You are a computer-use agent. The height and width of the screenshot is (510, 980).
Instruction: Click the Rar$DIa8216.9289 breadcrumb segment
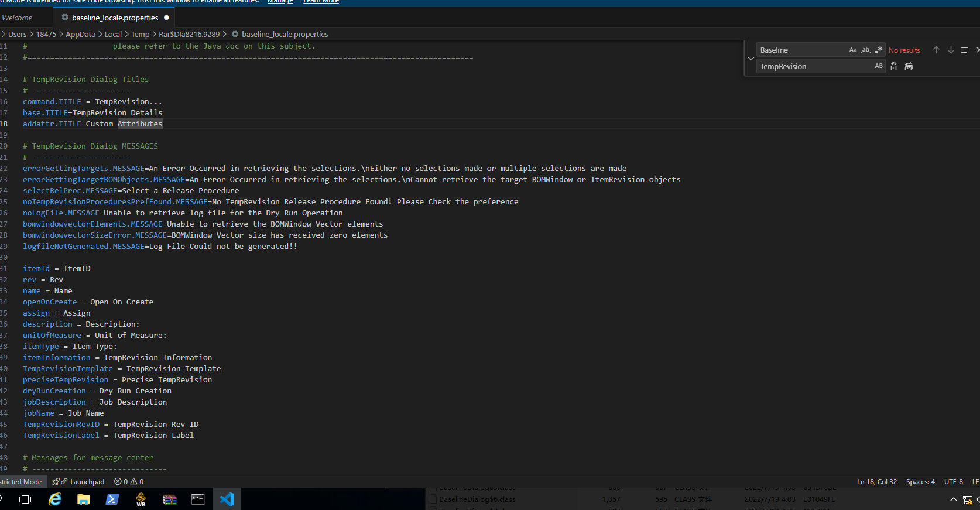[189, 34]
